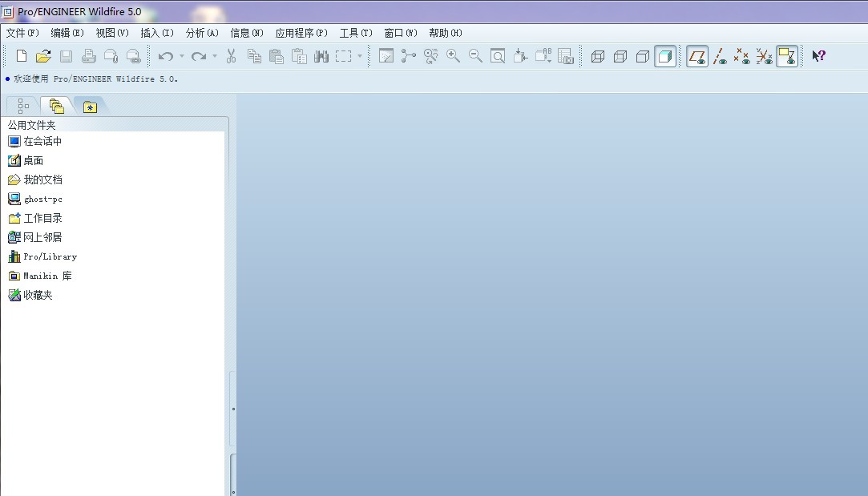Screen dimensions: 868x496
Task: Toggle annotation element display
Action: (x=787, y=56)
